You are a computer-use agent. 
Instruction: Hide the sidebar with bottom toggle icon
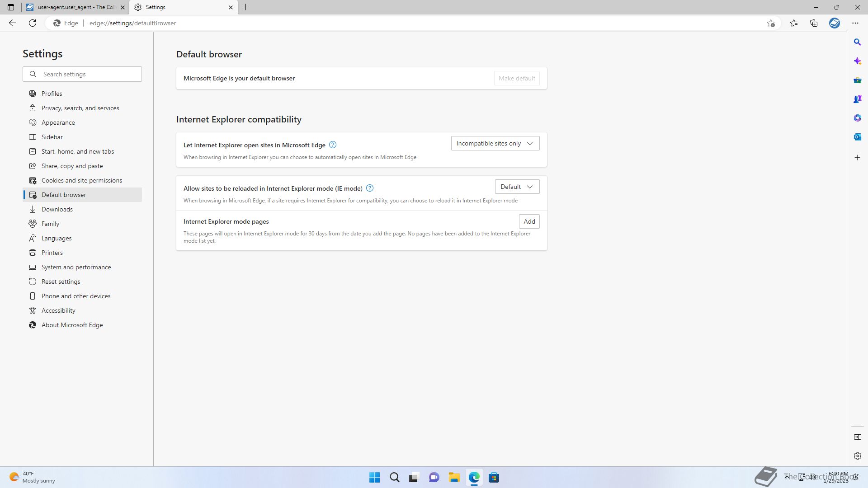pos(857,437)
